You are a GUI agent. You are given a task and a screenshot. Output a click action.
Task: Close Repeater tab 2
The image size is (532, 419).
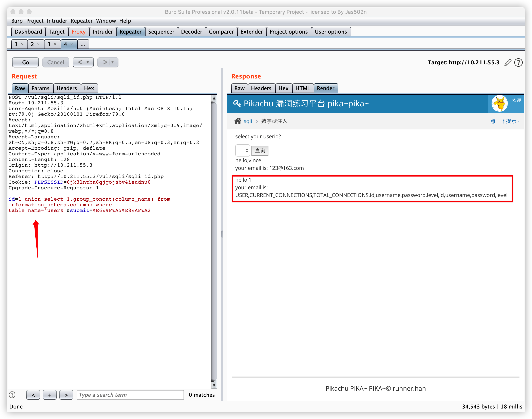tap(38, 44)
